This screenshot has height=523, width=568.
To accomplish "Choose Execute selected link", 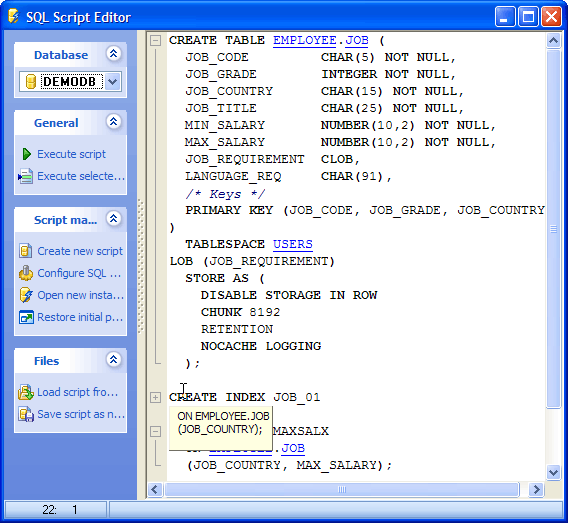I will point(81,176).
